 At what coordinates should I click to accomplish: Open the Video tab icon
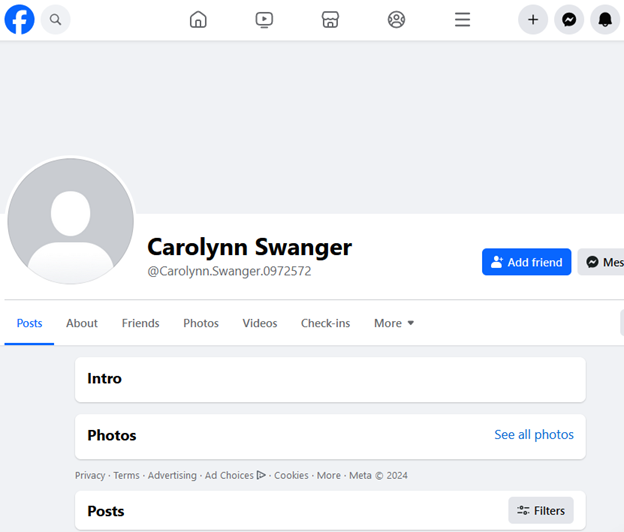point(264,19)
